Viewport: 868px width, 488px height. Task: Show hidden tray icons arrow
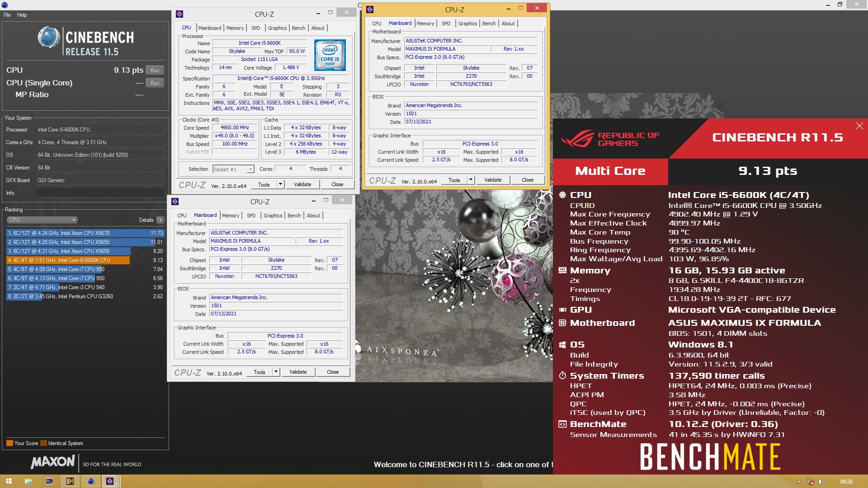tap(799, 482)
